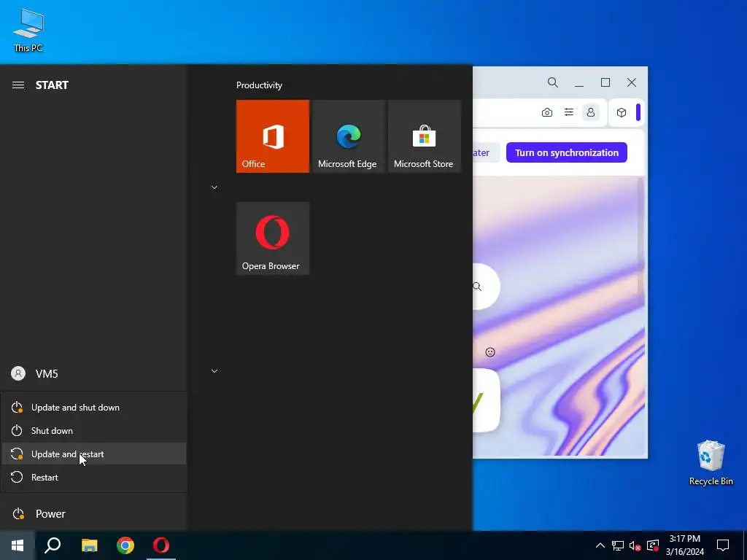Select Update and restart
The image size is (747, 560).
pyautogui.click(x=93, y=454)
